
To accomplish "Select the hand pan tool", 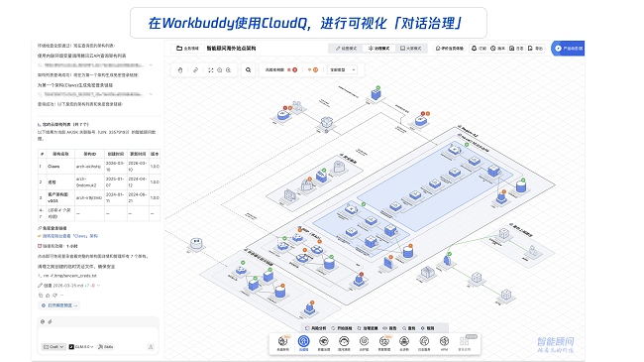I will [180, 70].
